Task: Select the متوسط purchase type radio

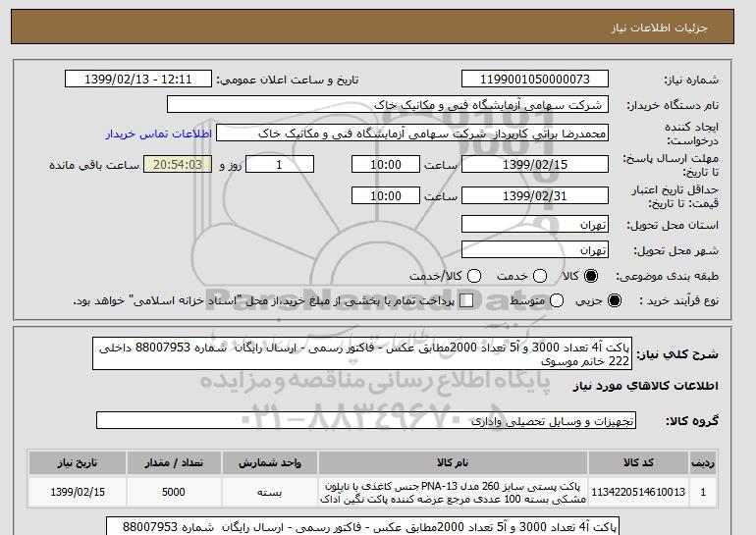Action: [557, 300]
